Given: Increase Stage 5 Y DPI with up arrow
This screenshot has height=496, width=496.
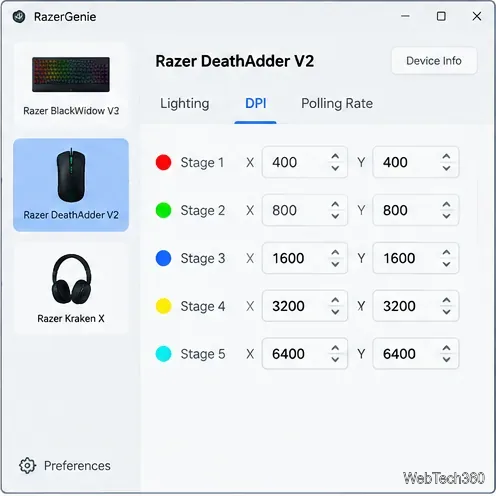Looking at the screenshot, I should tap(446, 348).
